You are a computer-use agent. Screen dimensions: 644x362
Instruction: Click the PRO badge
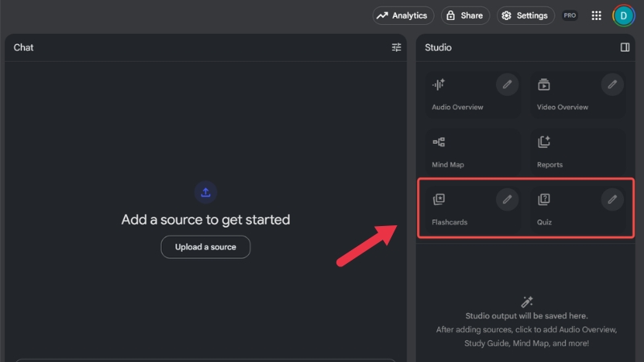pyautogui.click(x=570, y=15)
